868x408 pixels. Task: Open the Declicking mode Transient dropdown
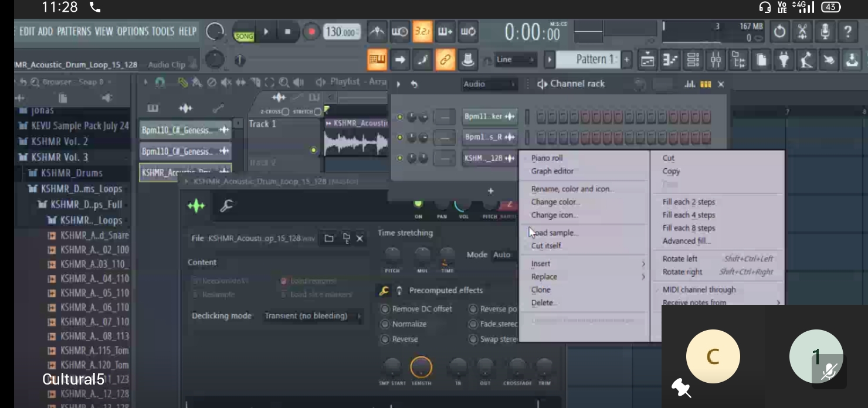pos(312,316)
